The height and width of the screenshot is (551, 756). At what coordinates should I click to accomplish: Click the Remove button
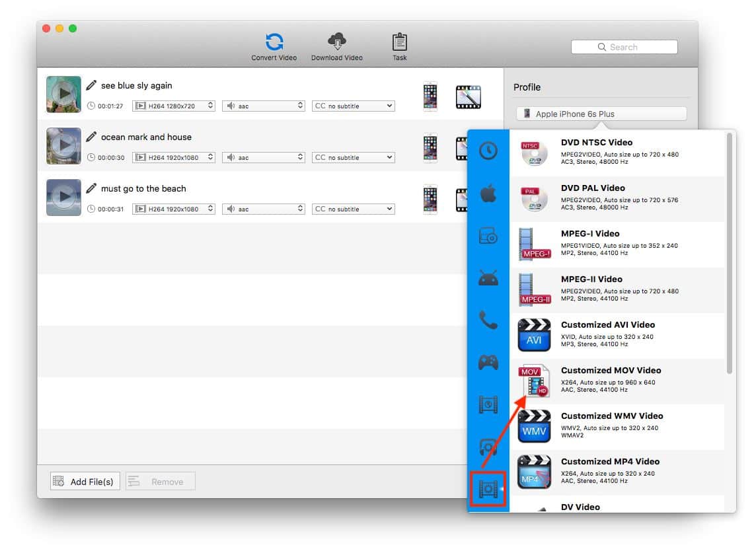pos(161,481)
